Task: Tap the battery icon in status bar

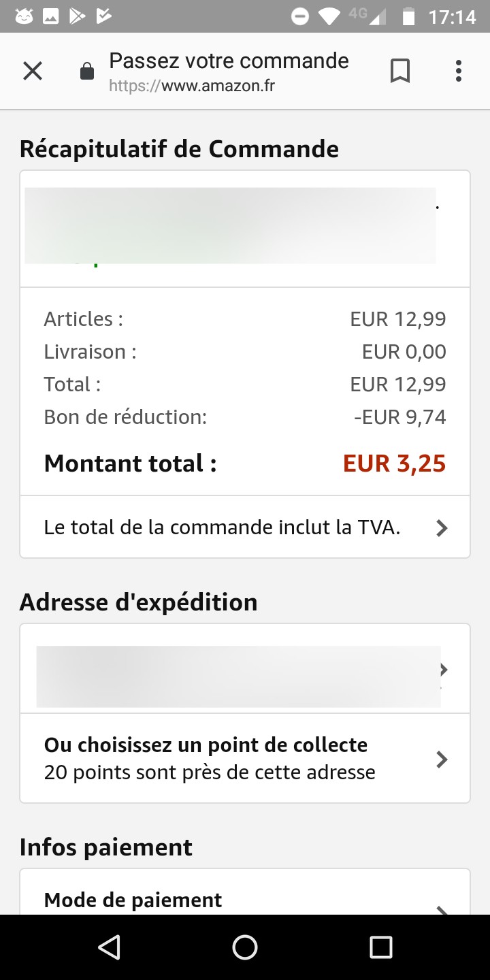Action: tap(408, 16)
